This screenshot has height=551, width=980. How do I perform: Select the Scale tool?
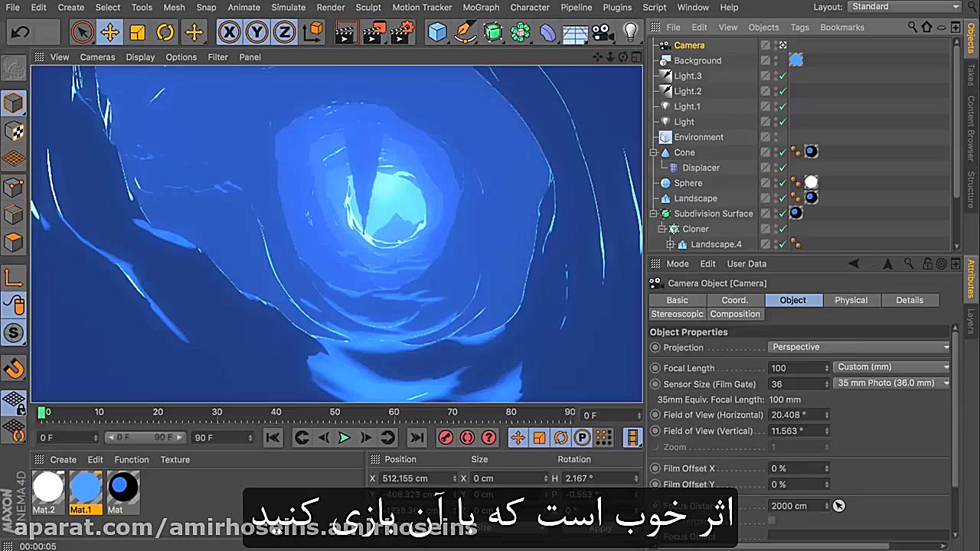139,32
